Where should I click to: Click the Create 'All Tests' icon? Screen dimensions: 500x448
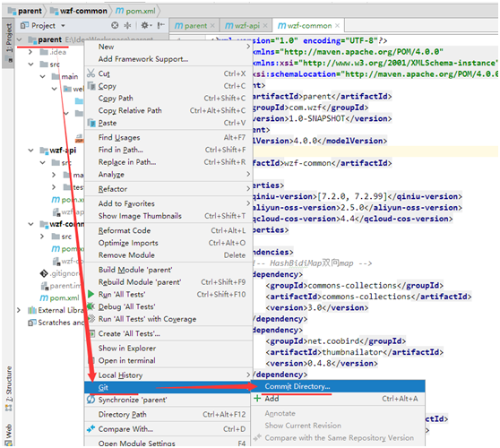(91, 333)
